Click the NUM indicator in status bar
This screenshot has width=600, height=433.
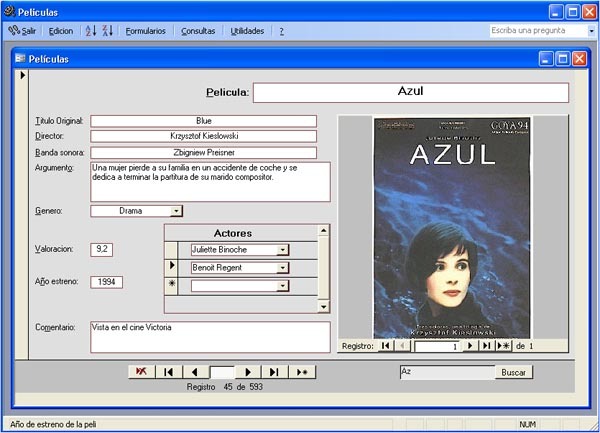tap(527, 424)
